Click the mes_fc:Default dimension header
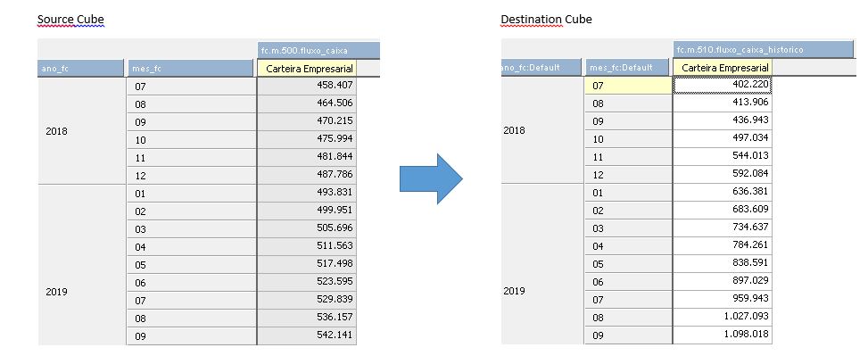This screenshot has width=868, height=356. 628,67
